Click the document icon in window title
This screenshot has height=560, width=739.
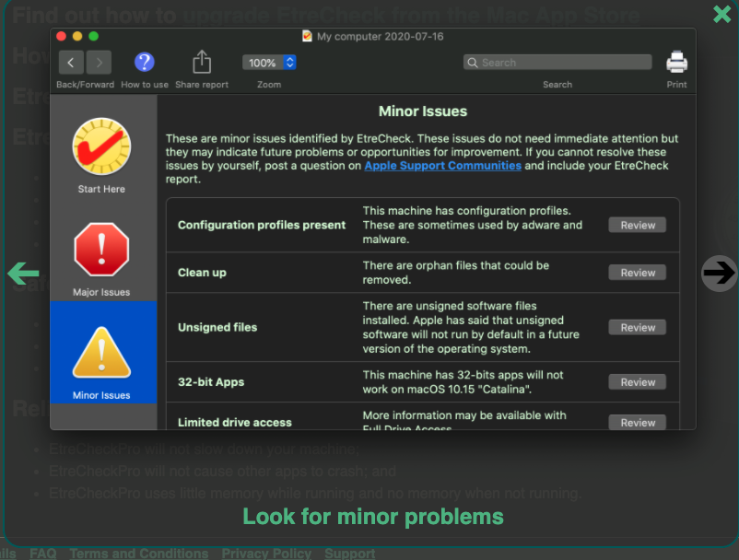[x=307, y=36]
